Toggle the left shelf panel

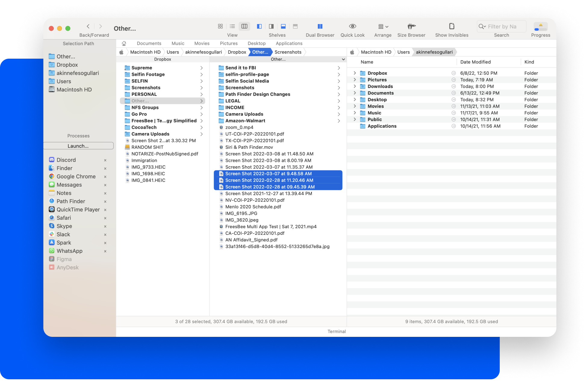(x=259, y=26)
